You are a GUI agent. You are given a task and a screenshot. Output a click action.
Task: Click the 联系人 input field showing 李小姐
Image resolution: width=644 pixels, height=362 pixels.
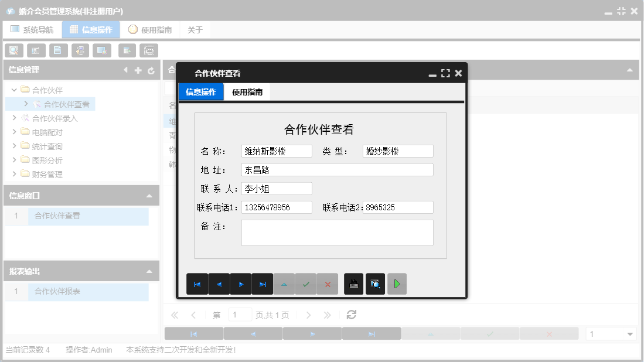[x=277, y=188]
